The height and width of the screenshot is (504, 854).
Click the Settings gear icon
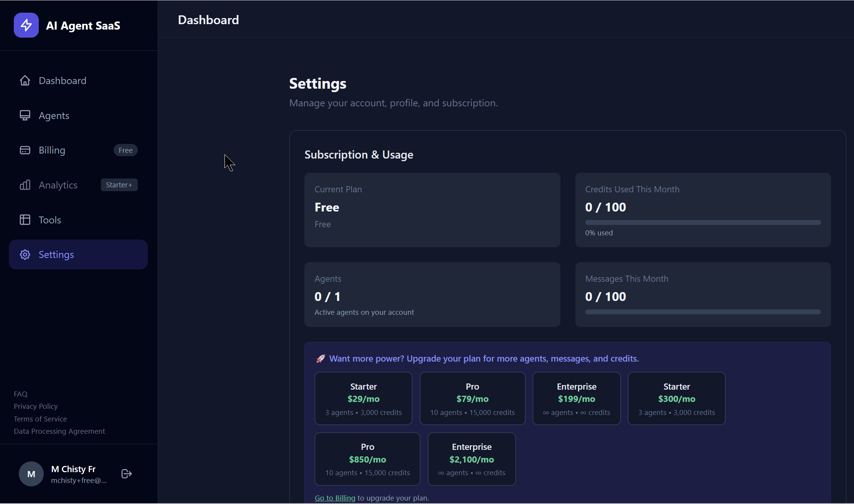25,254
